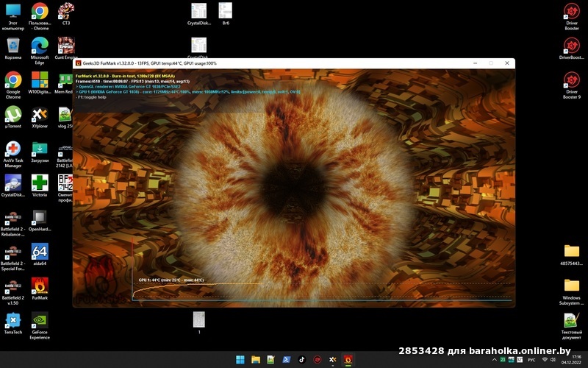
Task: Select the '8гб' file icon on desktop
Action: 226,14
